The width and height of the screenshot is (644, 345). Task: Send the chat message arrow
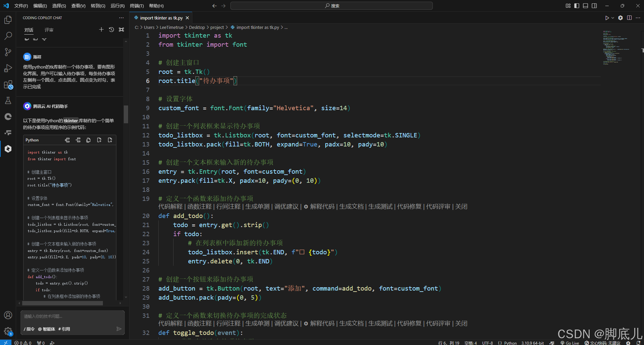click(x=119, y=329)
